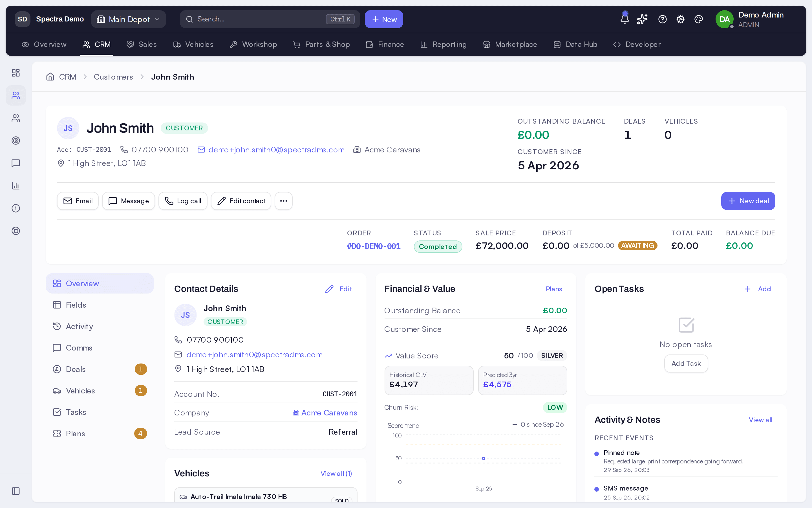Screen dimensions: 812x508
Task: Open order link #DO-DEMO-001
Action: pos(374,246)
